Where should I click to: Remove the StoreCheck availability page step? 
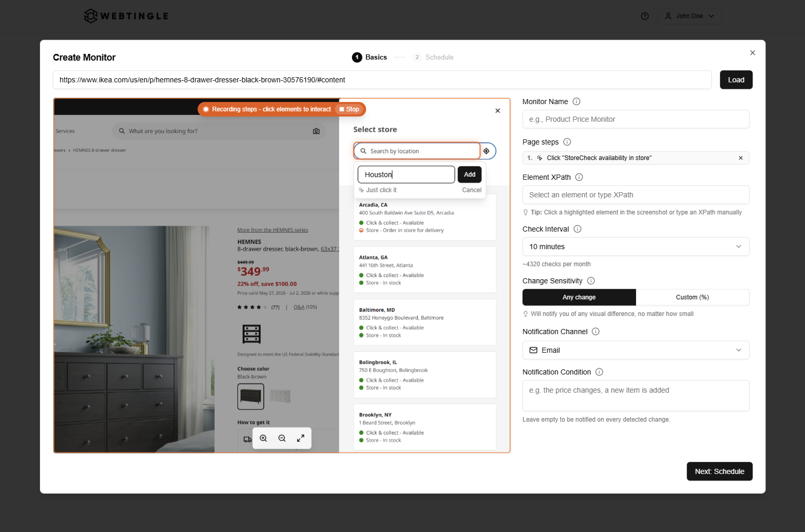[741, 158]
